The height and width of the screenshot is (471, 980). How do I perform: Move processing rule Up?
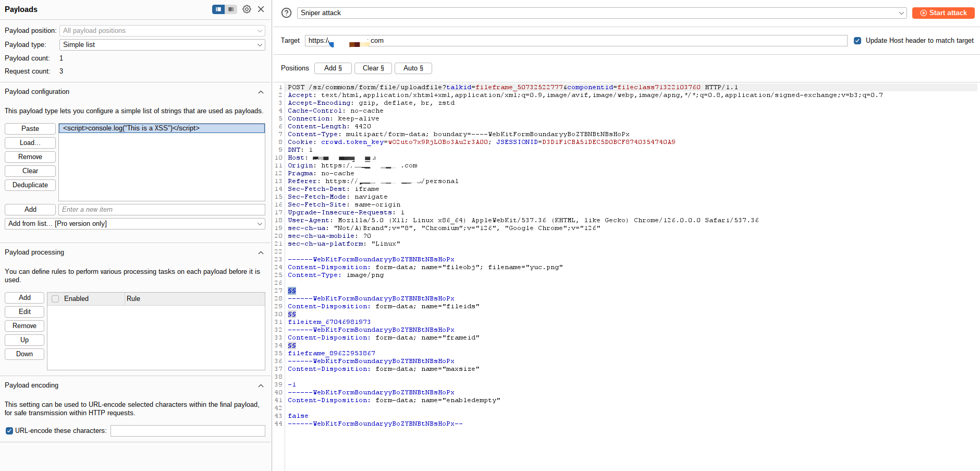click(x=24, y=340)
